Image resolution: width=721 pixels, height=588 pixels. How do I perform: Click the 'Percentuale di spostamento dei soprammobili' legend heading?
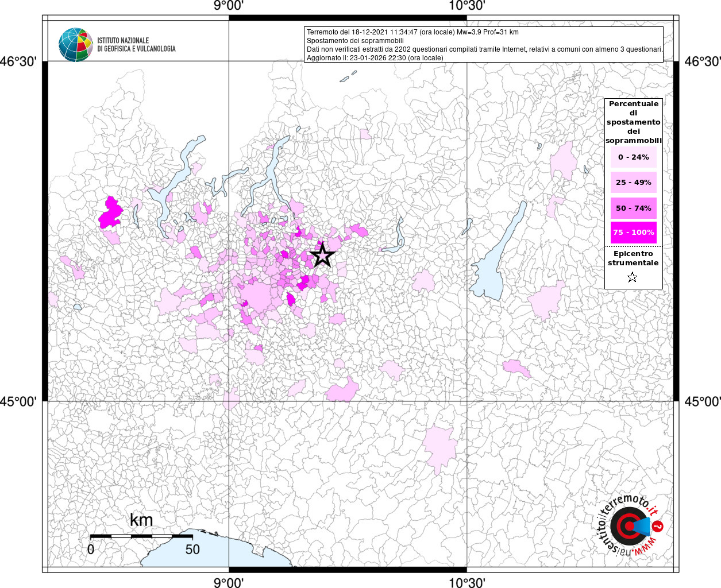click(634, 122)
